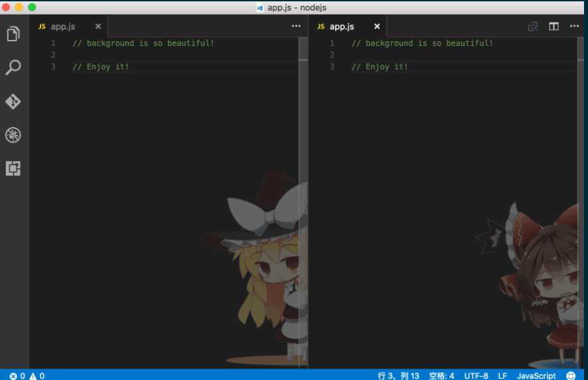
Task: Click '// Enjoy it!' in left editor
Action: [100, 67]
